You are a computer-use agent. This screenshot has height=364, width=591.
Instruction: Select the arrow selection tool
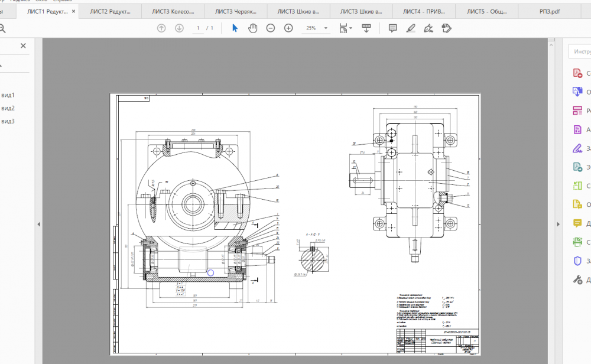[235, 28]
